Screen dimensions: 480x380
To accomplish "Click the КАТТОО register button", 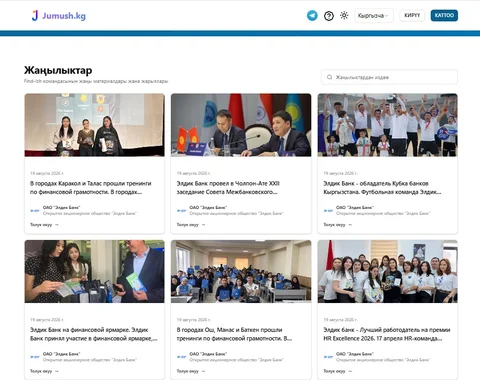I will click(444, 15).
